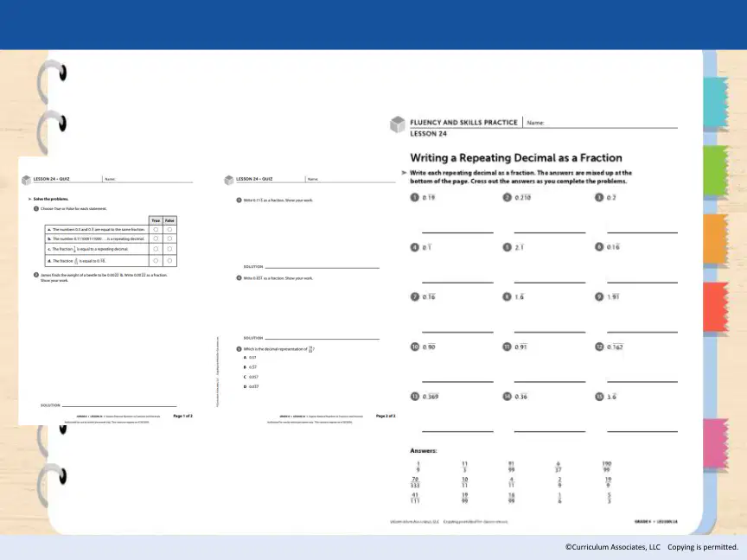
Task: Select False for statement c in quiz table
Action: coord(169,249)
